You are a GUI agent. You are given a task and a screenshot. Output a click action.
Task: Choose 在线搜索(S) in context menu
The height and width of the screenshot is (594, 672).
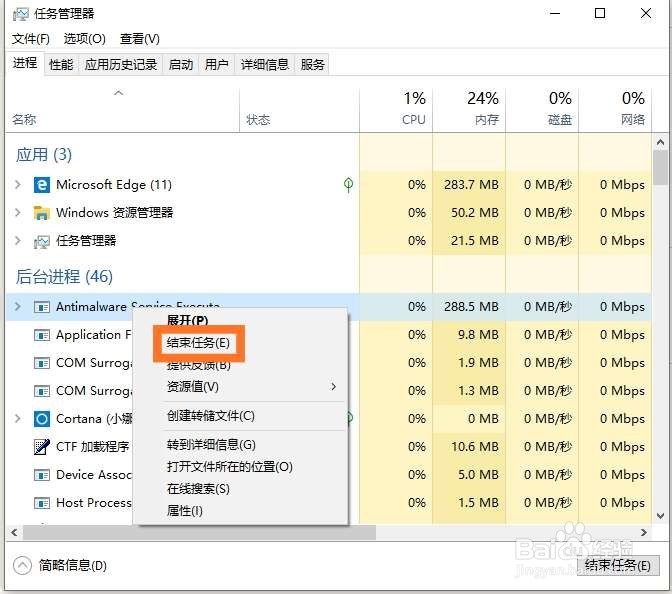[198, 489]
